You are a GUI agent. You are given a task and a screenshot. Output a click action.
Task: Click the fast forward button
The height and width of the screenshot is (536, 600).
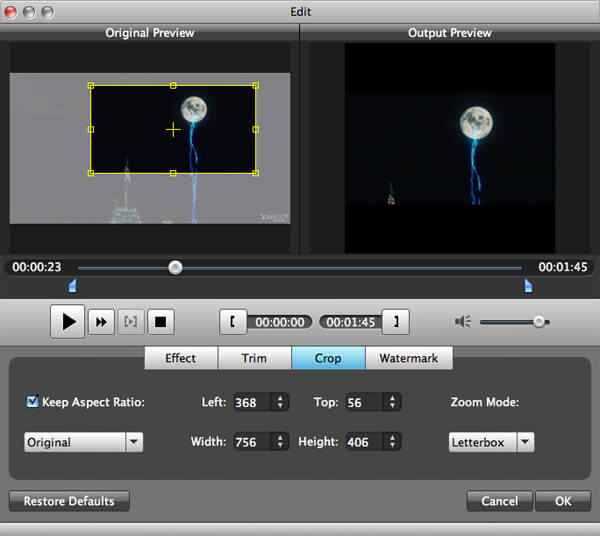(x=101, y=322)
